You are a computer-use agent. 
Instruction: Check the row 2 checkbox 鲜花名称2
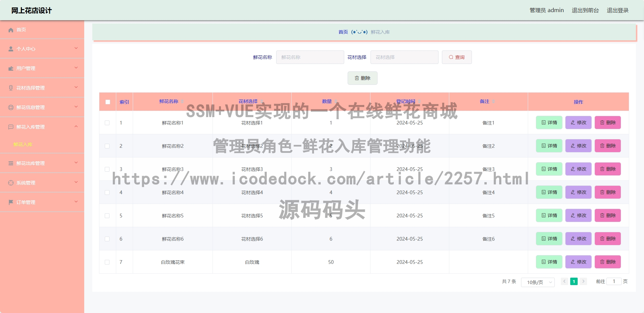click(107, 146)
